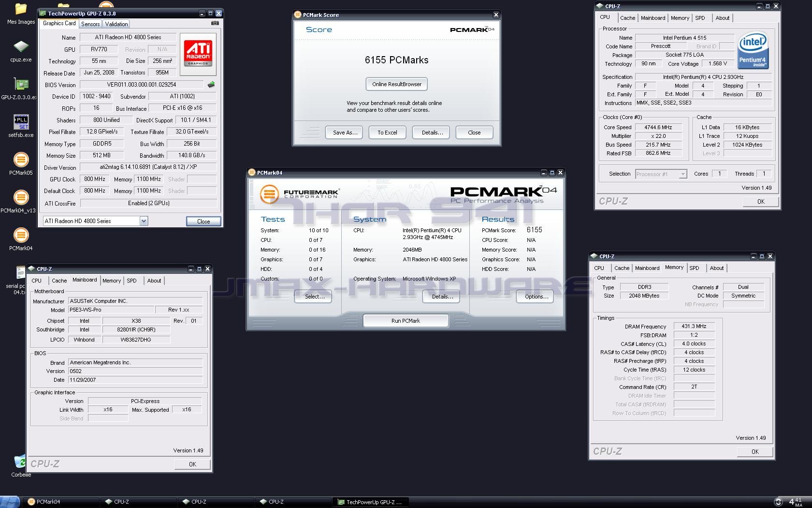Viewport: 812px width, 508px height.
Task: Click Online ResultBrowser button
Action: coord(396,84)
